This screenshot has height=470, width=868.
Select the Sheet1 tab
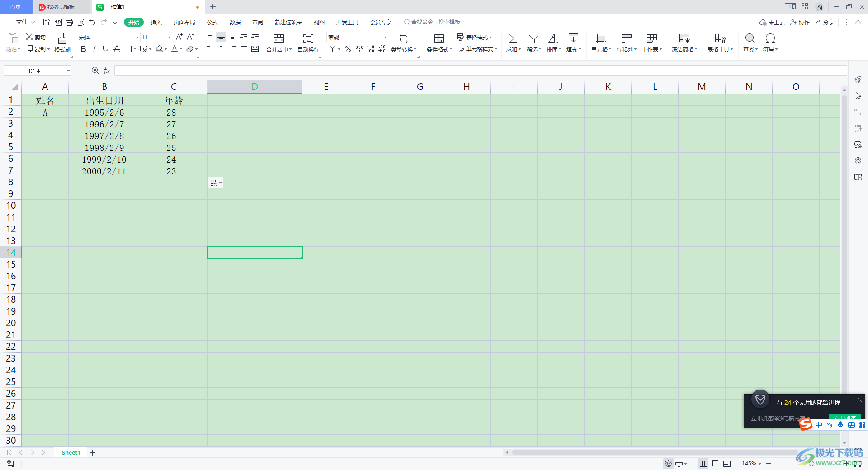point(71,452)
